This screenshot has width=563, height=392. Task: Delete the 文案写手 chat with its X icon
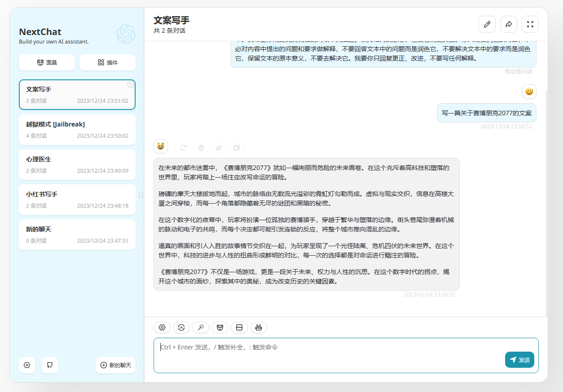click(130, 84)
